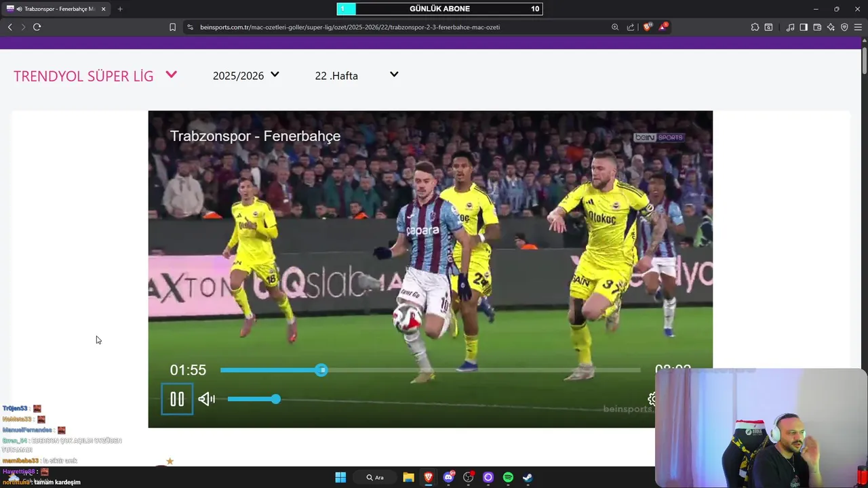Open the Windows Start menu
868x488 pixels.
click(340, 477)
